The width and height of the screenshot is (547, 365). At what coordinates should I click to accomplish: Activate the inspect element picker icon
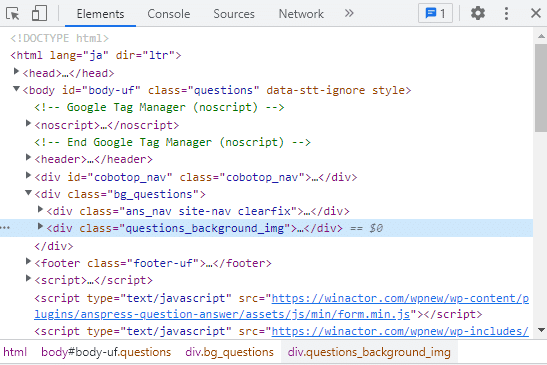click(x=13, y=14)
